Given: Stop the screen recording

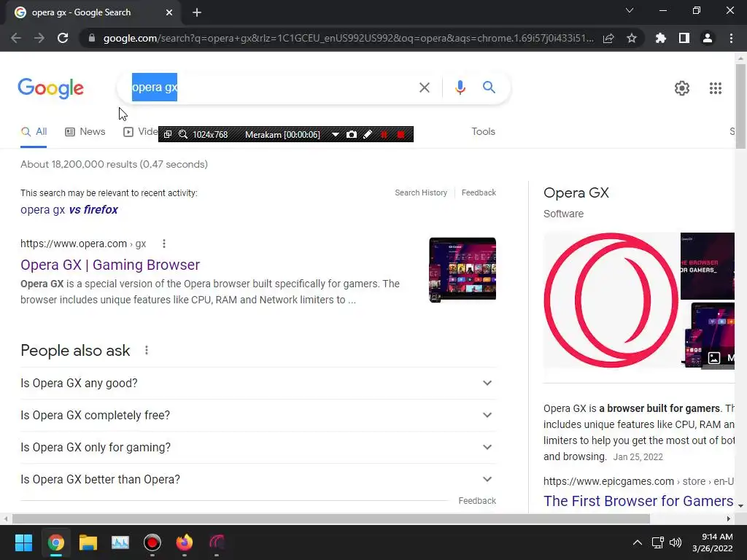Looking at the screenshot, I should 400,134.
